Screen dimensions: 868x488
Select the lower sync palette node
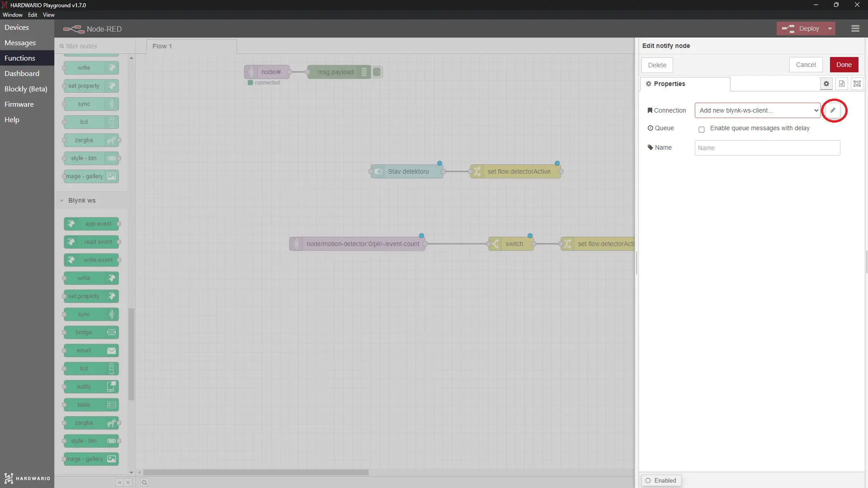pos(91,314)
